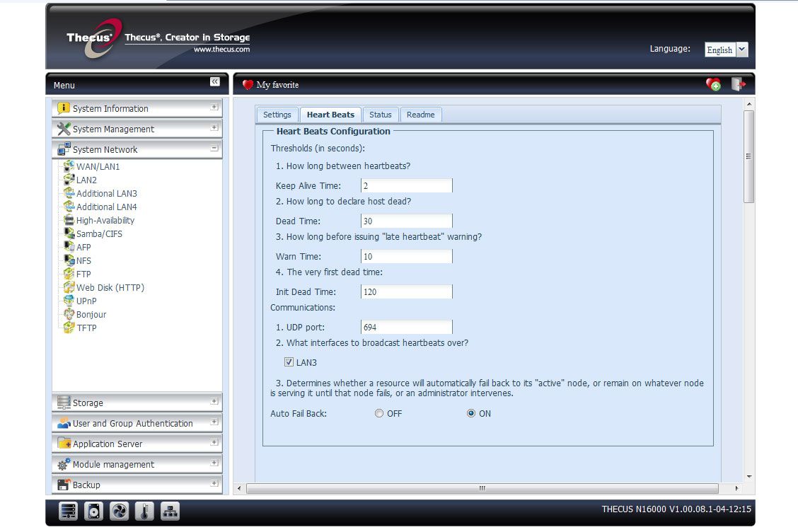Click the System Information icon
The height and width of the screenshot is (532, 798).
(64, 108)
